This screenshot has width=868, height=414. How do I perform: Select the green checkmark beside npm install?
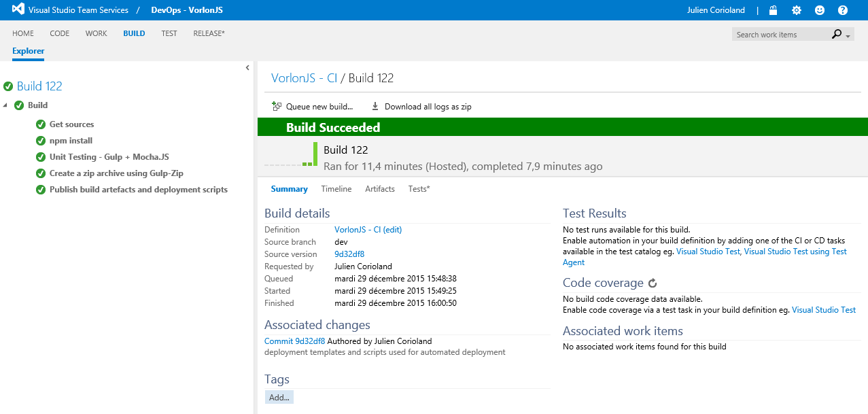[41, 140]
